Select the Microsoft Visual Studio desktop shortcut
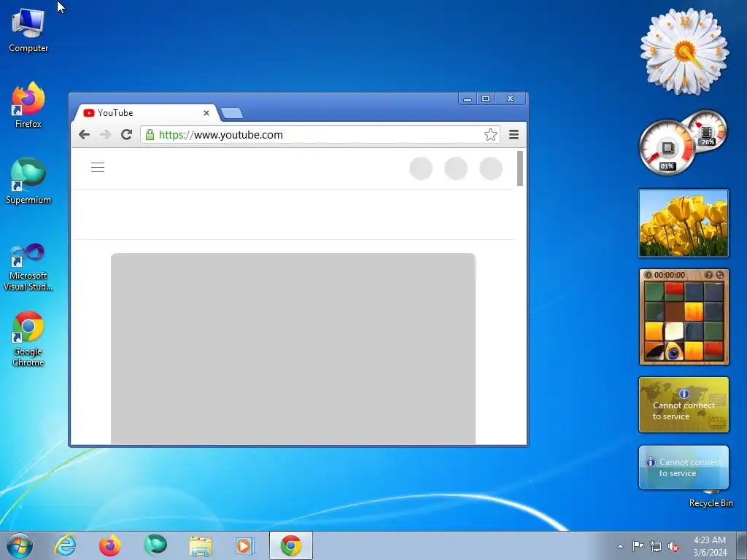The image size is (747, 560). 28,267
